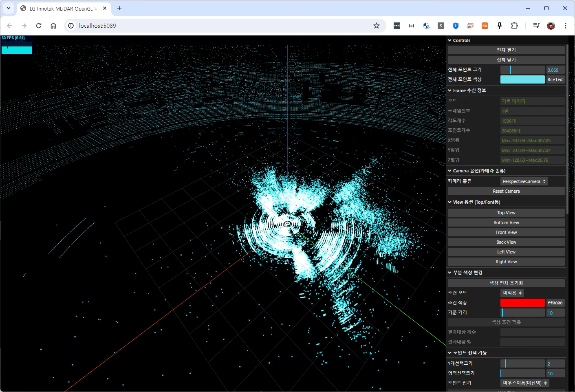Edit the 영역선택크기 value 10
Viewport: 575px width, 392px height.
[555, 373]
